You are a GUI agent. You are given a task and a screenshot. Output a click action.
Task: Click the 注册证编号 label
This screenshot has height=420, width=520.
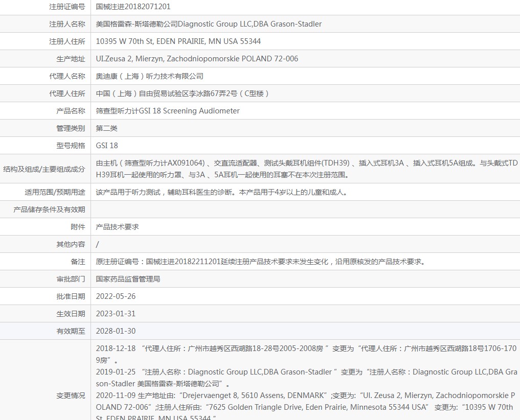click(x=67, y=6)
